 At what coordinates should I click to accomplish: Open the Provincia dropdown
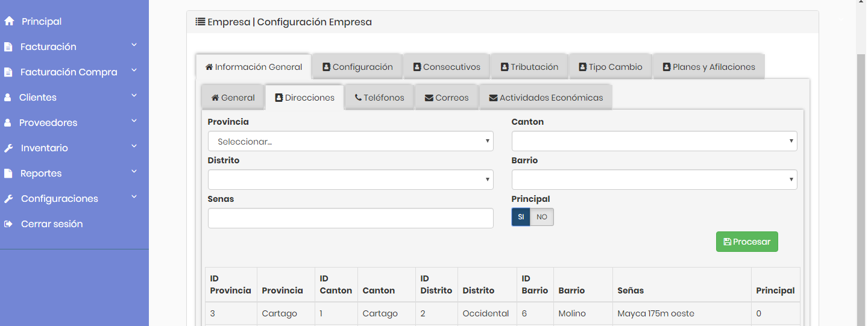(351, 141)
